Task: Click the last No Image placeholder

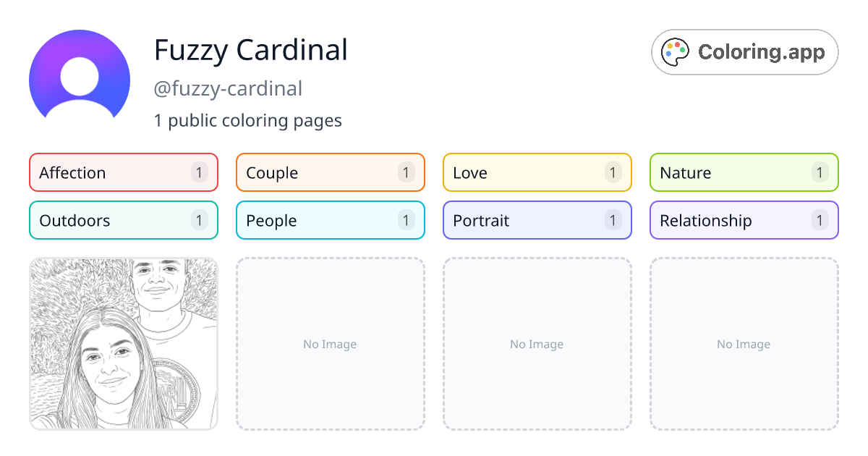Action: (x=744, y=344)
